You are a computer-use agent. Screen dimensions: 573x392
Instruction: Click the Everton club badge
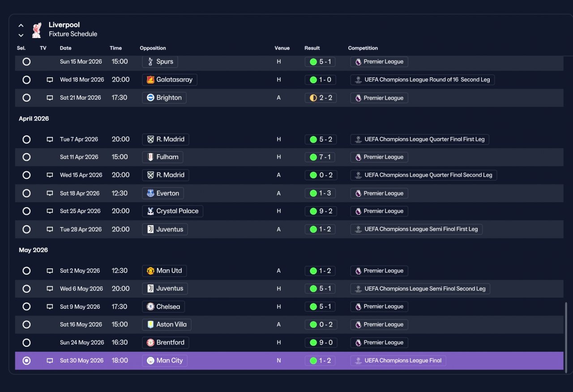click(x=150, y=193)
